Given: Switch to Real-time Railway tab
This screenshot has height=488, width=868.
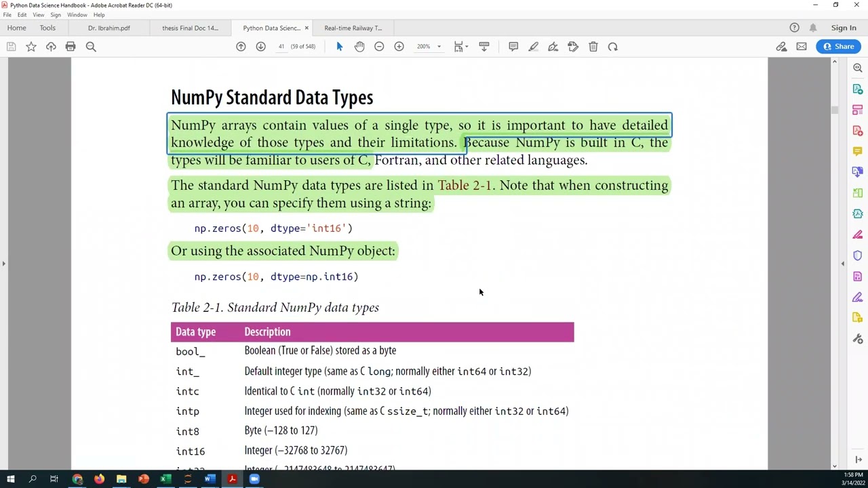Looking at the screenshot, I should pyautogui.click(x=353, y=28).
